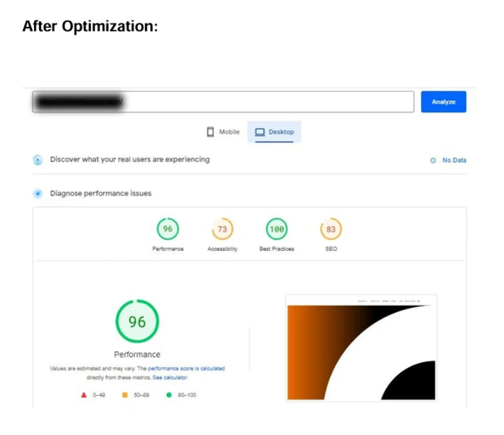Click the No Data info icon
Viewport: 504px width, 435px height.
tap(433, 160)
